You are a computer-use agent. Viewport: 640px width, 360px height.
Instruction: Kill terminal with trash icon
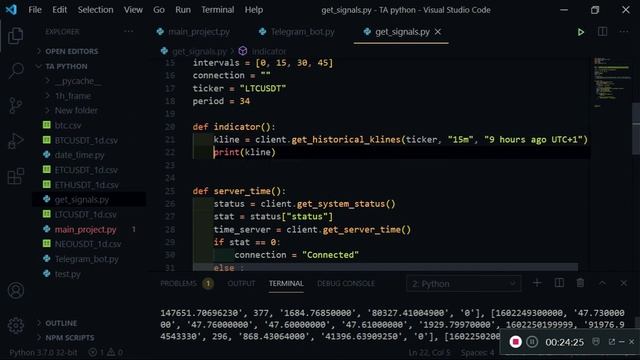[580, 283]
